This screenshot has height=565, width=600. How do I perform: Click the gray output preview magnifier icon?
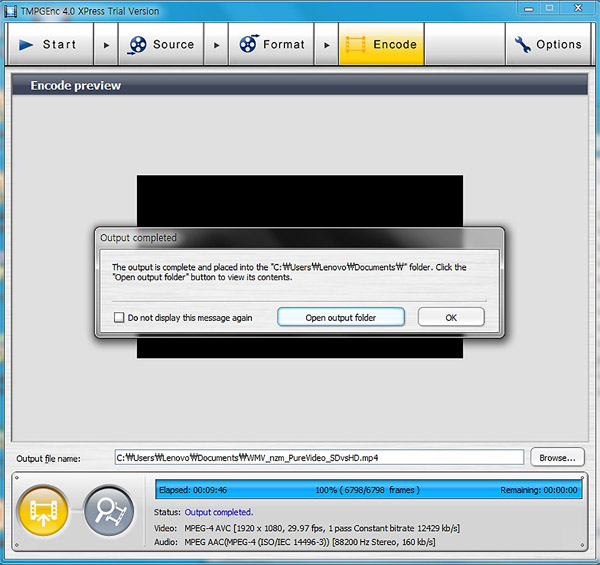tap(109, 511)
